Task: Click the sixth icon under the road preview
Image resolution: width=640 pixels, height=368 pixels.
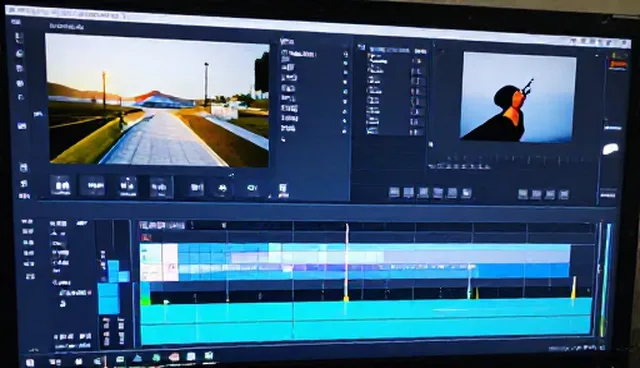Action: pos(222,188)
